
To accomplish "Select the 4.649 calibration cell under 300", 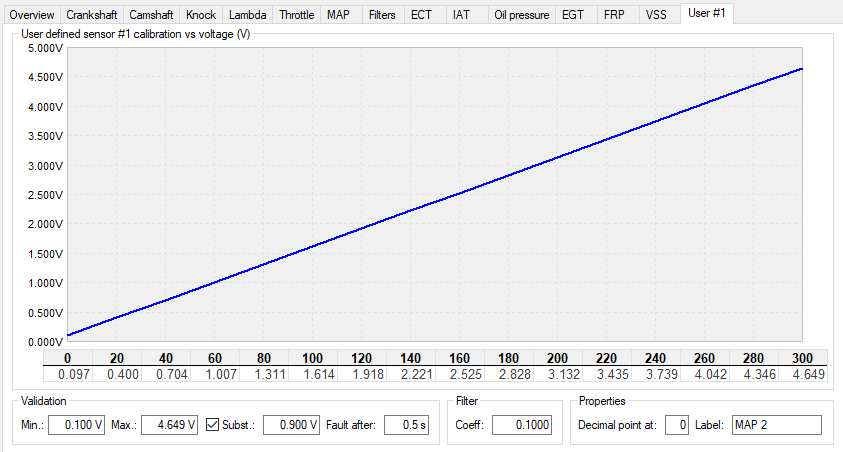I will point(803,374).
